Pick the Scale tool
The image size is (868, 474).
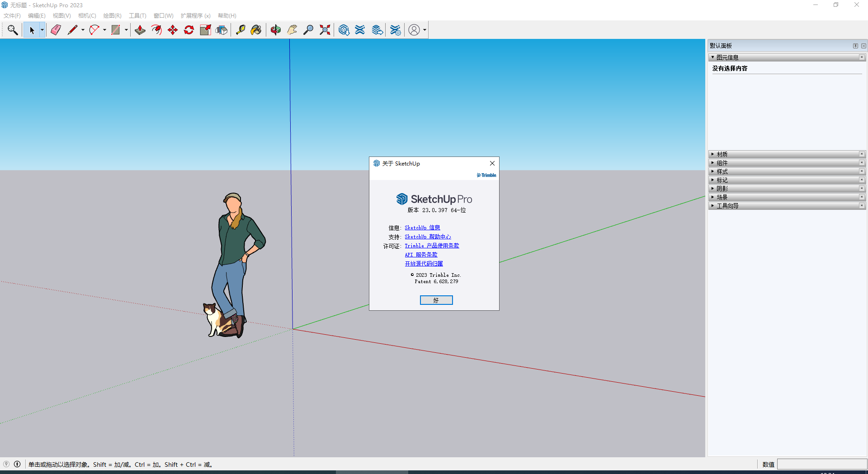(x=205, y=30)
